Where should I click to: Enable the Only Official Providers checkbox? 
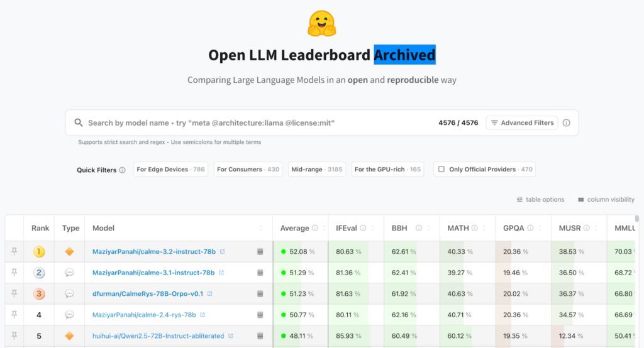[x=441, y=170]
